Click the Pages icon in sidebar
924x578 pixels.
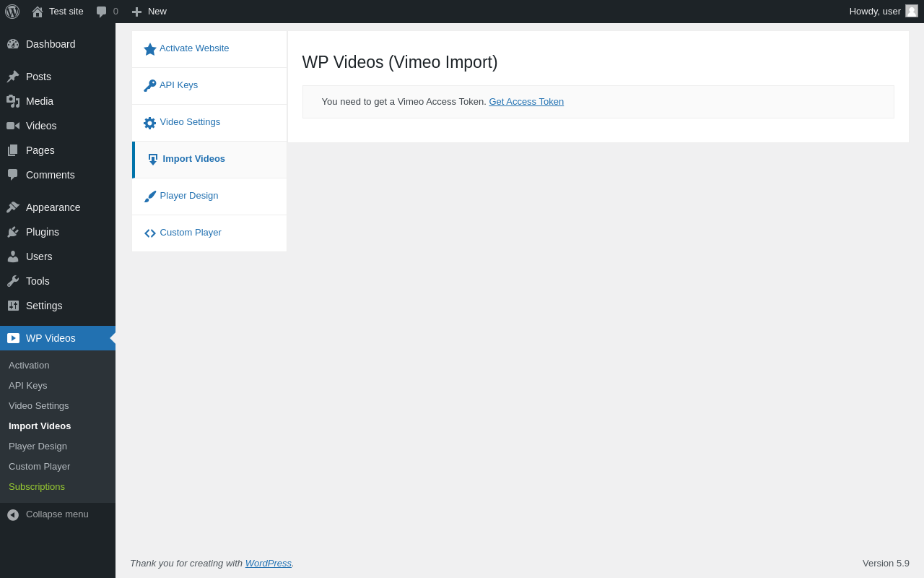point(13,150)
